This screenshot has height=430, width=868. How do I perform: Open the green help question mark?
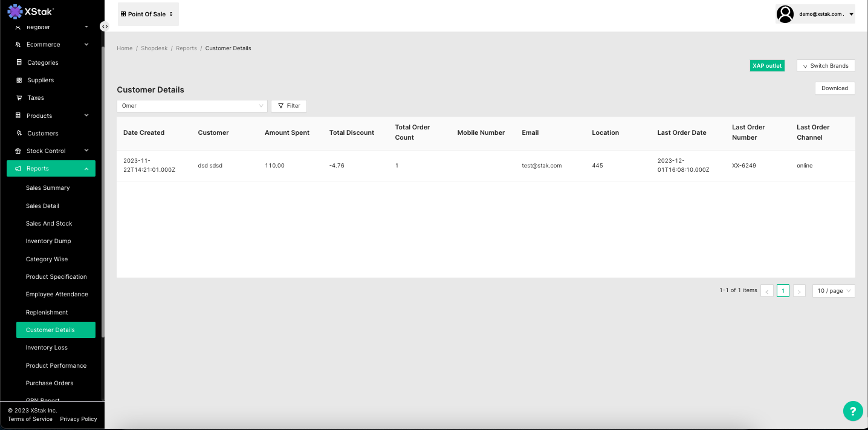(852, 411)
